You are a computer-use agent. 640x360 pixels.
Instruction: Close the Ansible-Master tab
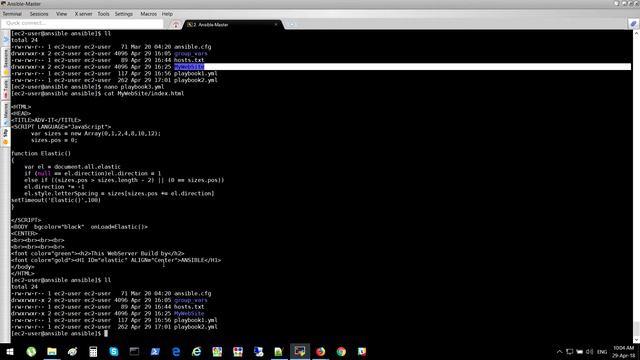[x=276, y=24]
